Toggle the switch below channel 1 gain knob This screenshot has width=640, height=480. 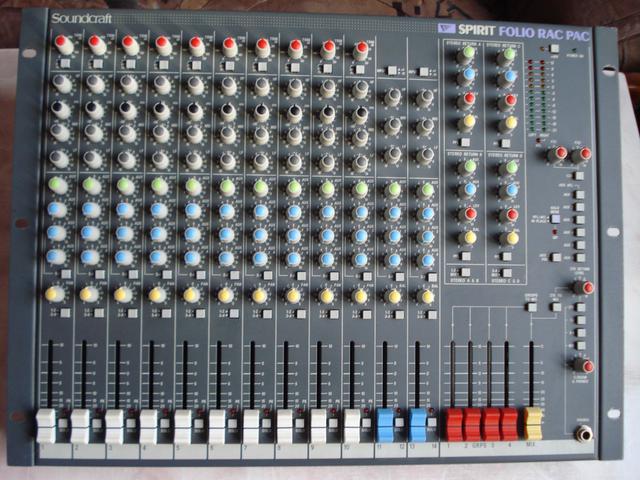(64, 65)
